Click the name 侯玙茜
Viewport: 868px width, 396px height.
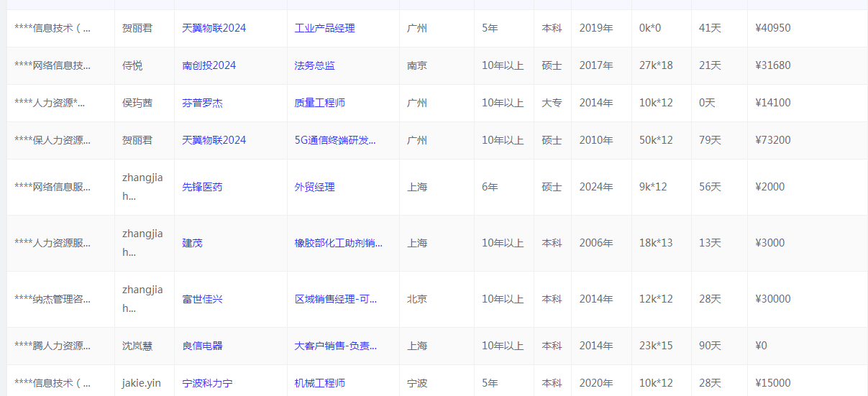pos(137,103)
